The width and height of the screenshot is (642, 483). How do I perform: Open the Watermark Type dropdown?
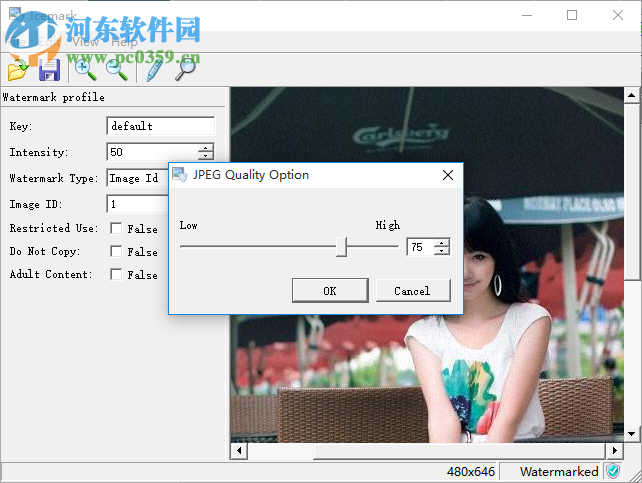[x=138, y=178]
